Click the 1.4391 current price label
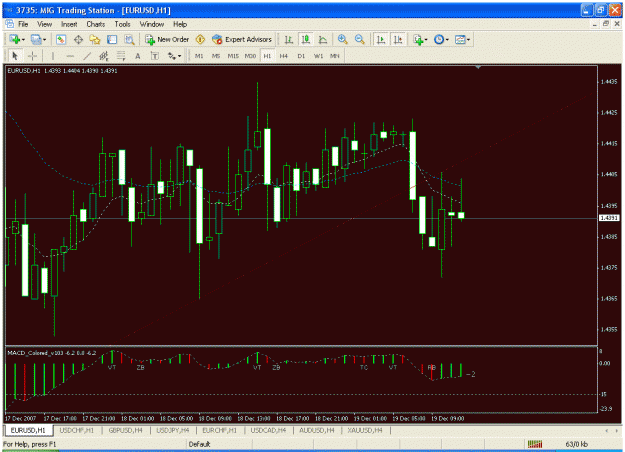The image size is (625, 452). pos(609,218)
